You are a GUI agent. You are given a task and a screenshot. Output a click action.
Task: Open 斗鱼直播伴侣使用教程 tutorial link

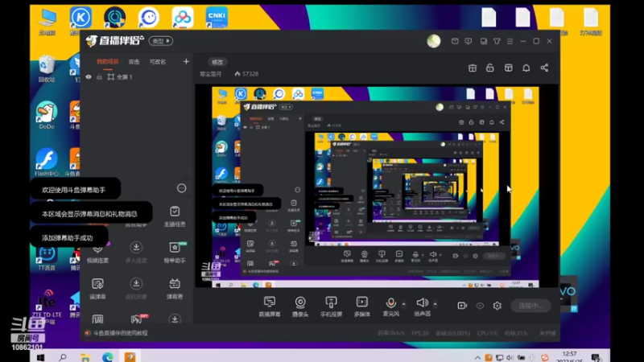(x=120, y=333)
